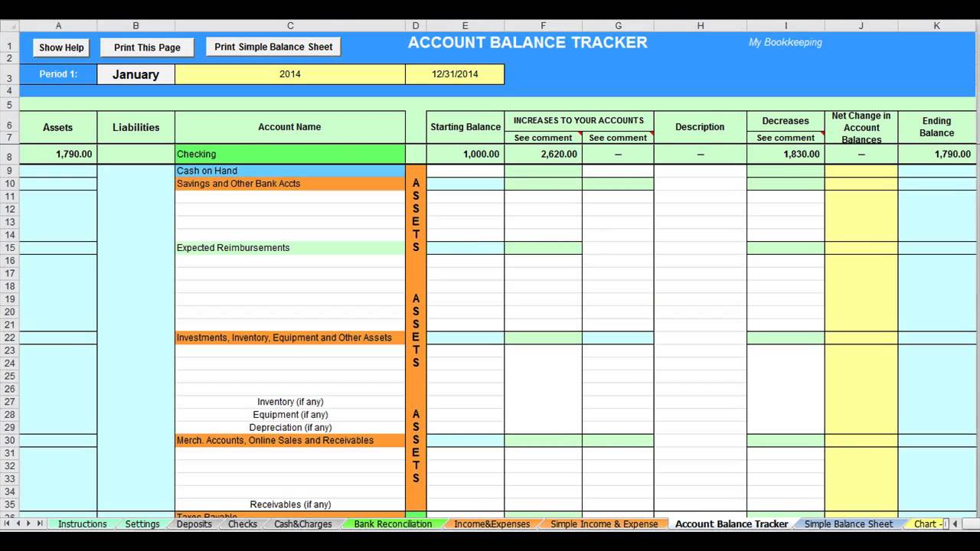Click the Show Help button
Image resolution: width=980 pixels, height=551 pixels.
click(61, 47)
